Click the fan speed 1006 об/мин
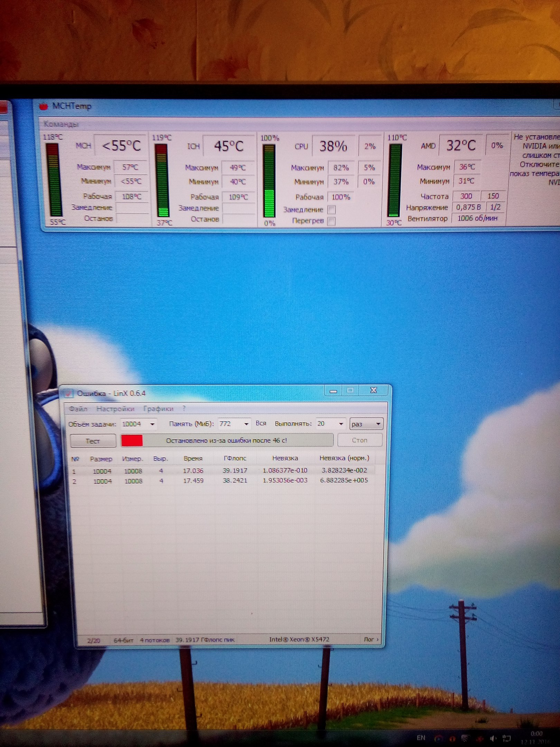Viewport: 560px width, 747px height. coord(478,218)
